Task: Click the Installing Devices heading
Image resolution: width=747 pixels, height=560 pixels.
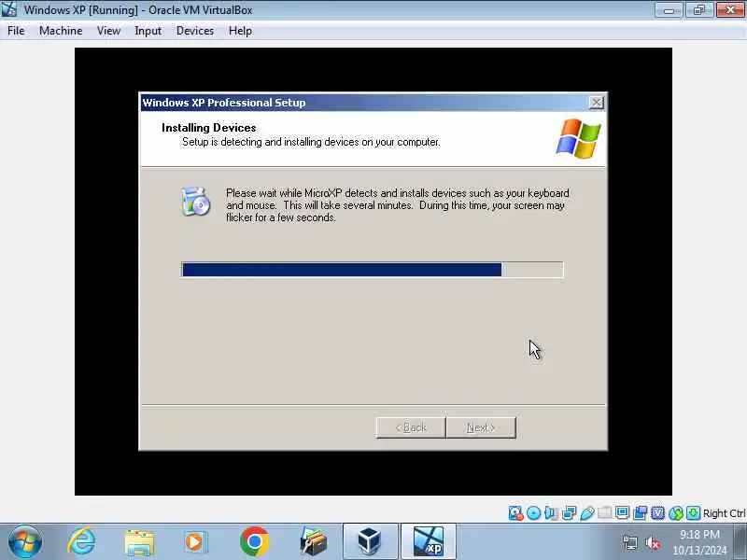Action: pos(208,128)
